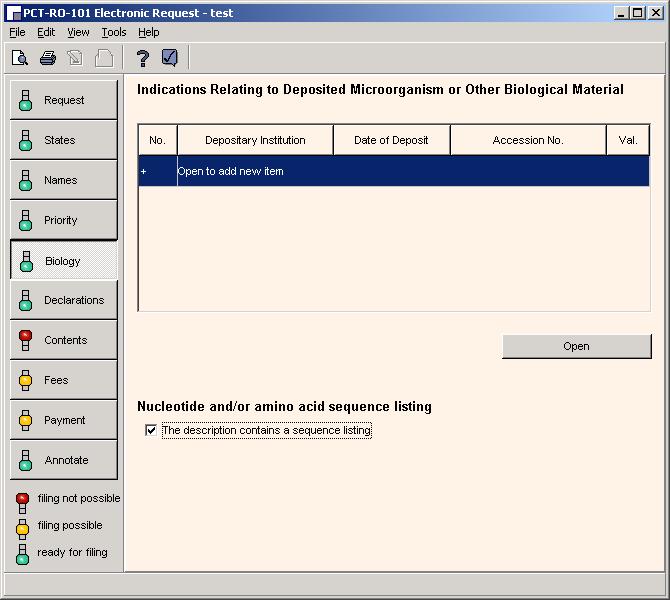This screenshot has height=600, width=670.
Task: Click the Open button
Action: pyautogui.click(x=576, y=346)
